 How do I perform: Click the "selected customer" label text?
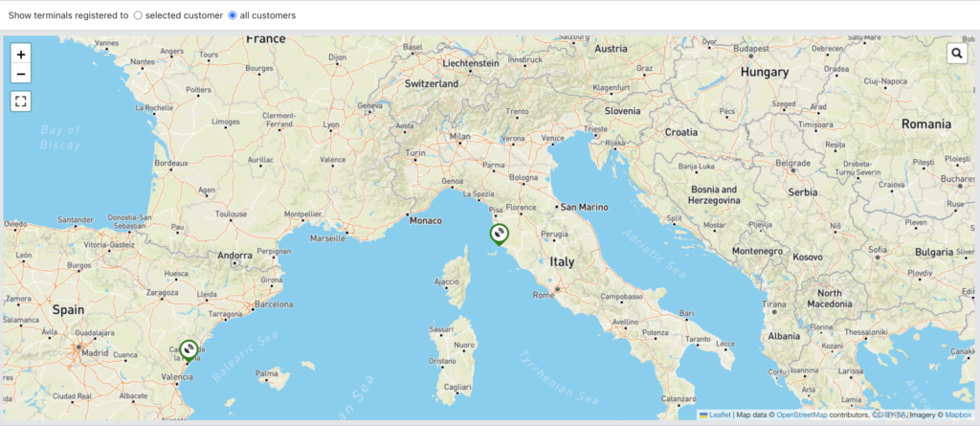tap(184, 15)
